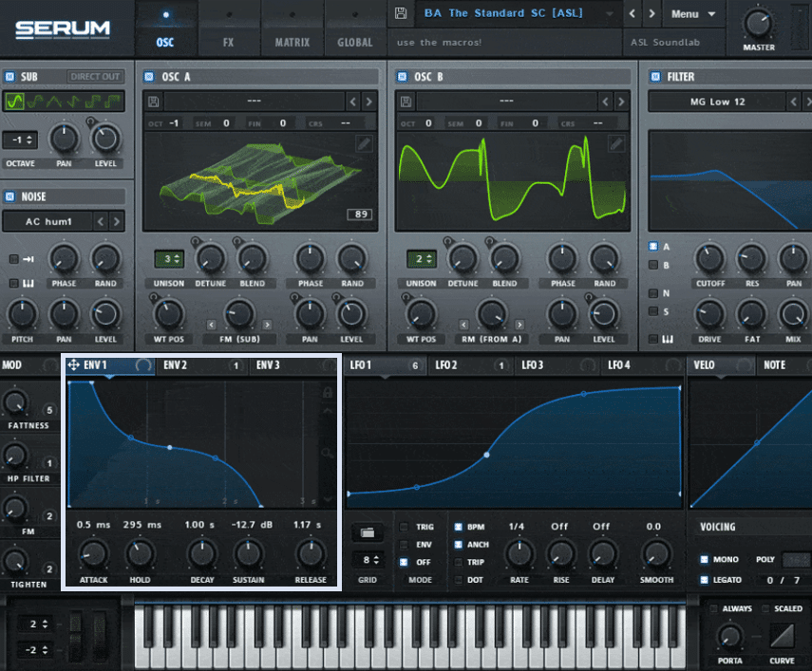The width and height of the screenshot is (812, 671).
Task: Open the OSC B wavetable editor pencil
Action: click(616, 143)
